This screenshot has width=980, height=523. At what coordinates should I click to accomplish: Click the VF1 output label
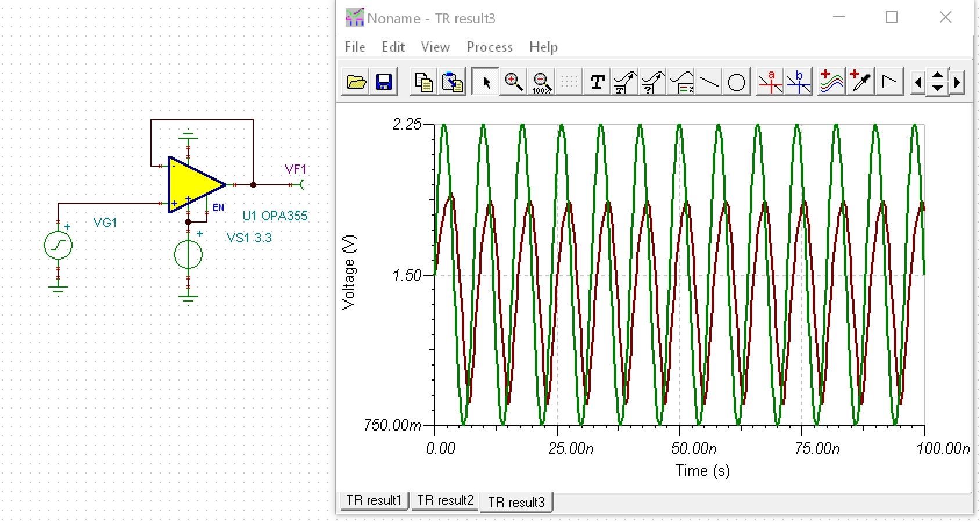pos(295,169)
